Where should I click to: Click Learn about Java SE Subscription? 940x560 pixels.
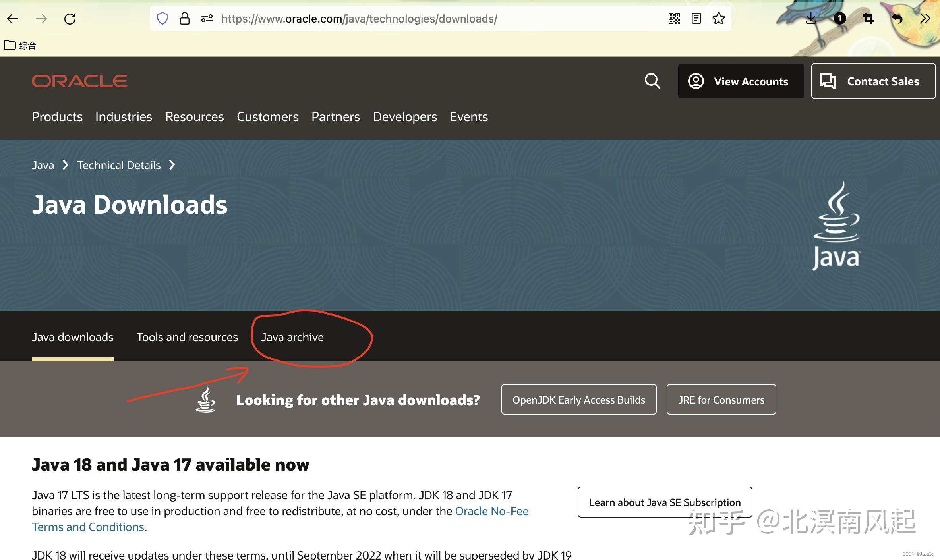[x=665, y=501]
